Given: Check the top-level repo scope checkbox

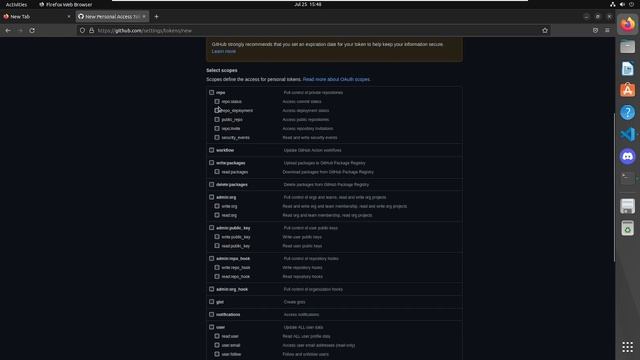Looking at the screenshot, I should [x=211, y=93].
